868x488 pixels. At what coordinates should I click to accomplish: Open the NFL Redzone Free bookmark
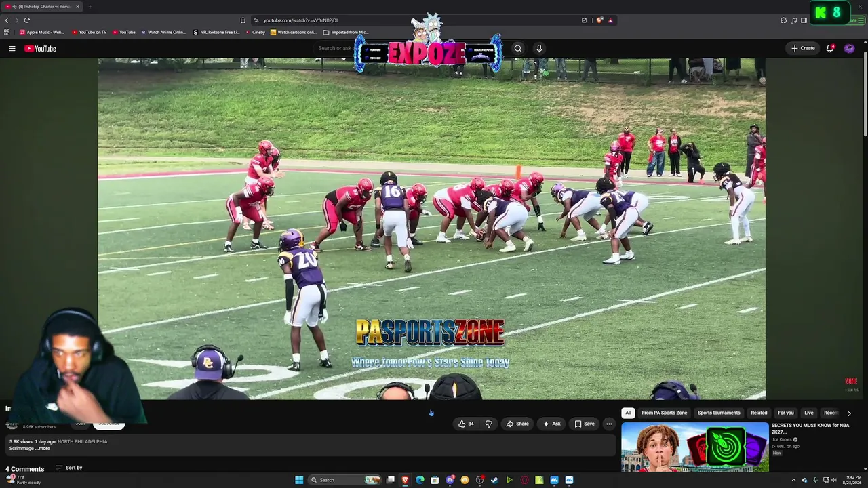[216, 32]
